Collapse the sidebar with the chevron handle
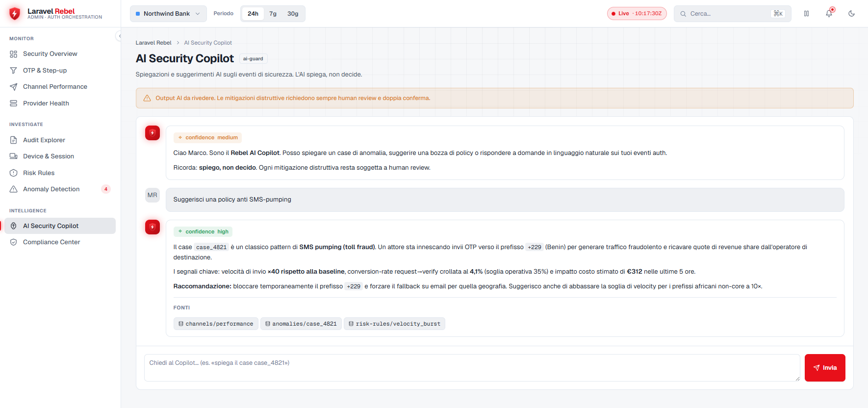Image resolution: width=868 pixels, height=408 pixels. (x=119, y=36)
